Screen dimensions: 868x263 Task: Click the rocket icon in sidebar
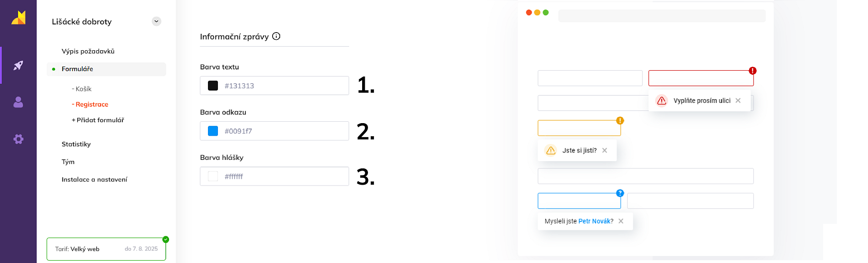pyautogui.click(x=18, y=66)
